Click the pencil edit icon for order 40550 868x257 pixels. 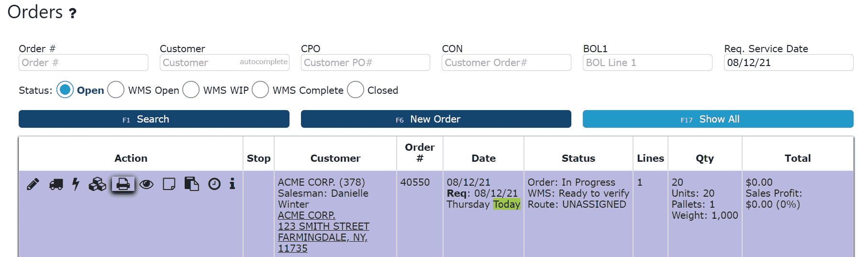pyautogui.click(x=33, y=184)
